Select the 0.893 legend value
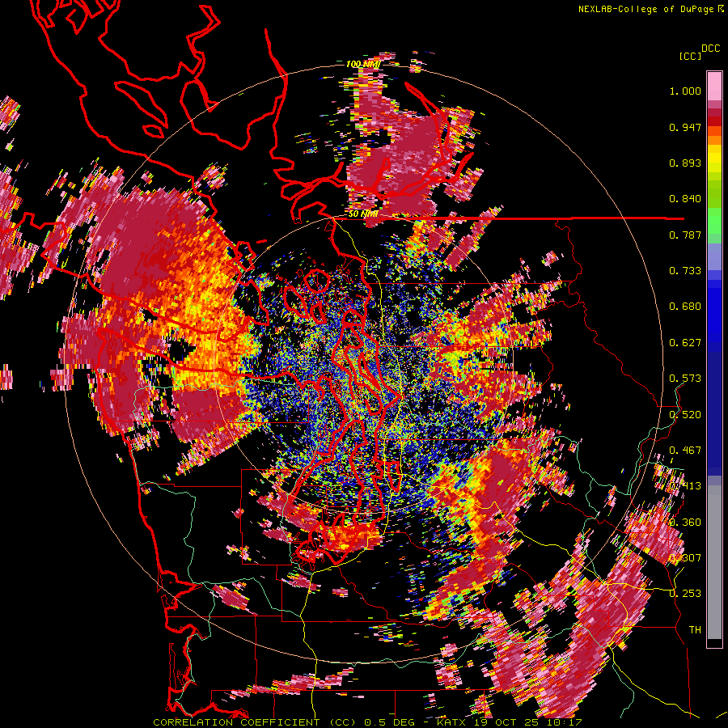This screenshot has height=728, width=728. click(x=685, y=163)
